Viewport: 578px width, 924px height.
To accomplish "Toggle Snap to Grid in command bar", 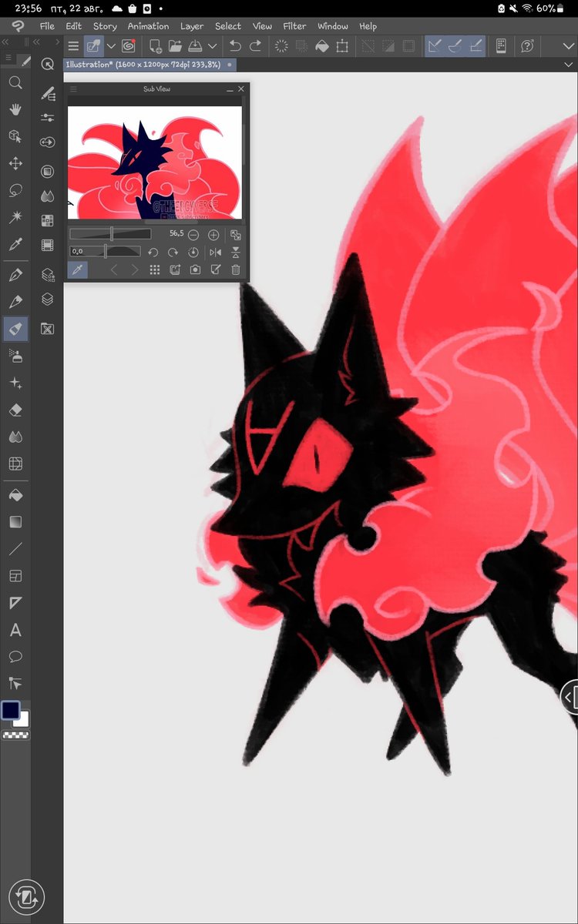I will pyautogui.click(x=477, y=46).
